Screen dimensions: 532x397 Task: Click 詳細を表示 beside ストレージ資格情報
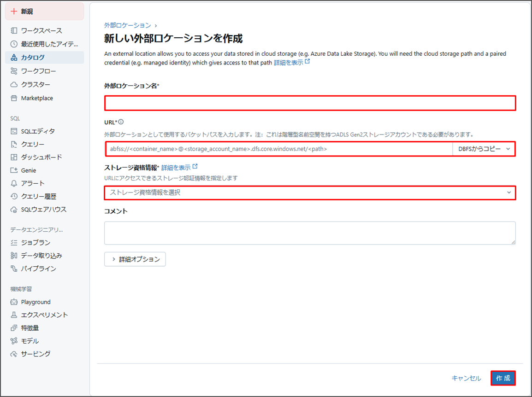(x=176, y=168)
